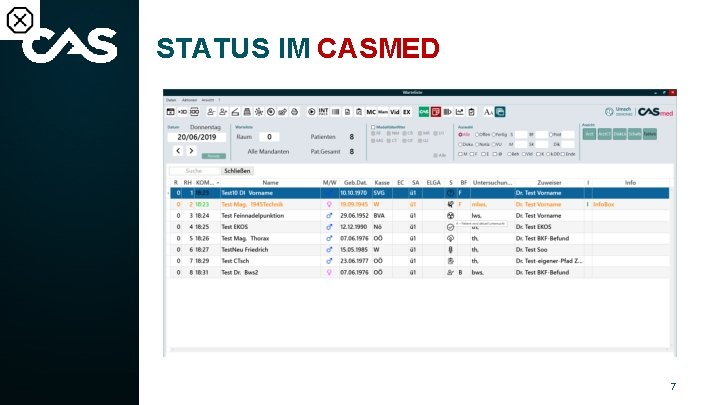The image size is (720, 405).
Task: Click the Tablet view button
Action: click(649, 134)
